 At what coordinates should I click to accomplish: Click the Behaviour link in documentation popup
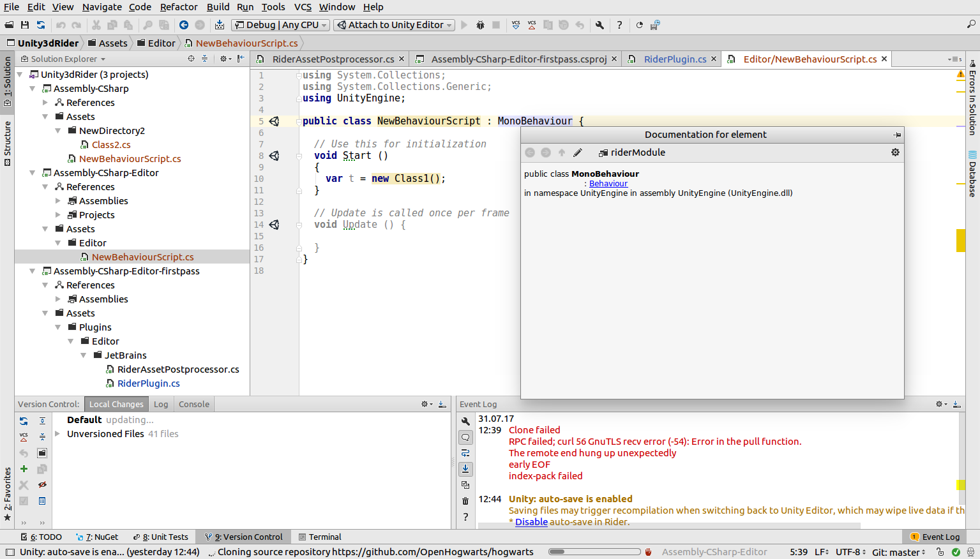(x=608, y=184)
